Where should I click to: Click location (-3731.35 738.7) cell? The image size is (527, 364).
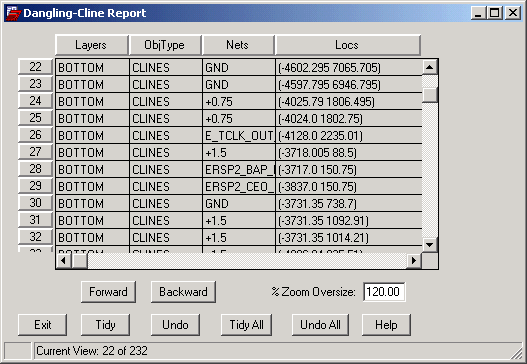coord(349,203)
